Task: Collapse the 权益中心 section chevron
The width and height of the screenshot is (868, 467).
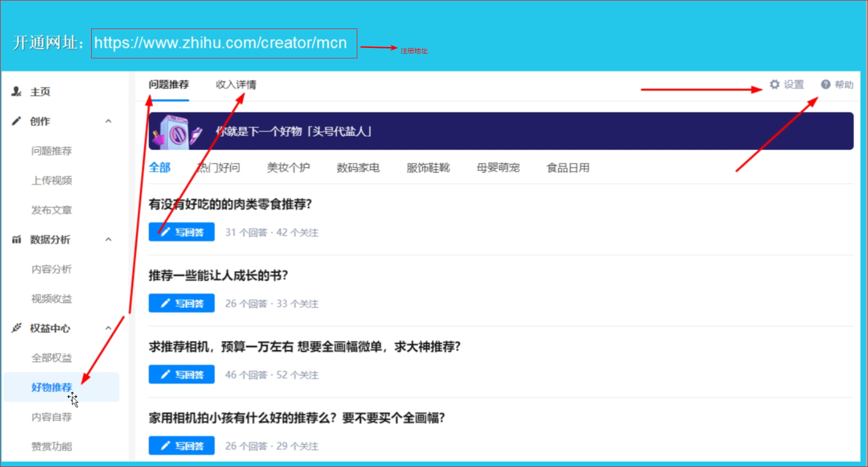Action: pyautogui.click(x=108, y=328)
